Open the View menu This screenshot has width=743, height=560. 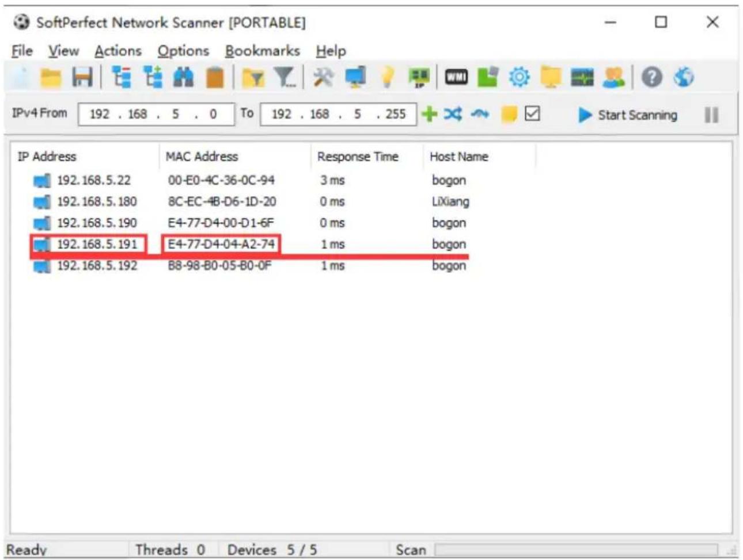tap(63, 51)
